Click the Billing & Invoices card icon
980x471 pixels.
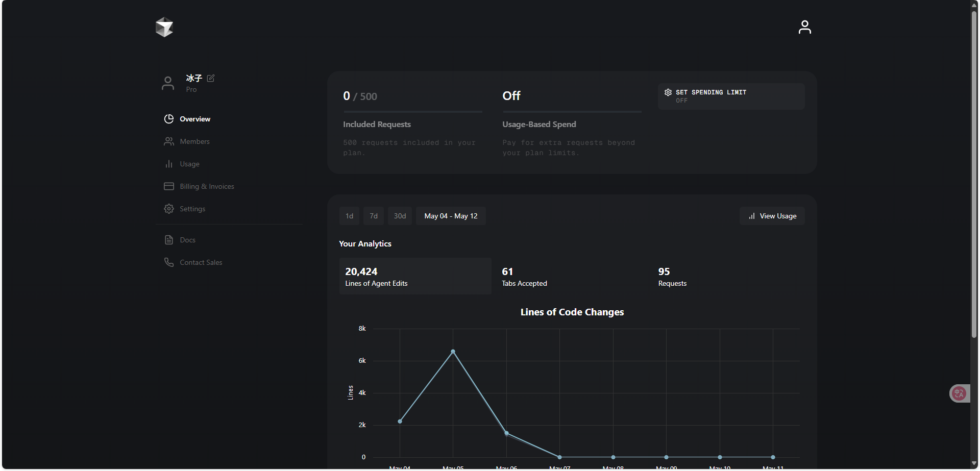169,186
